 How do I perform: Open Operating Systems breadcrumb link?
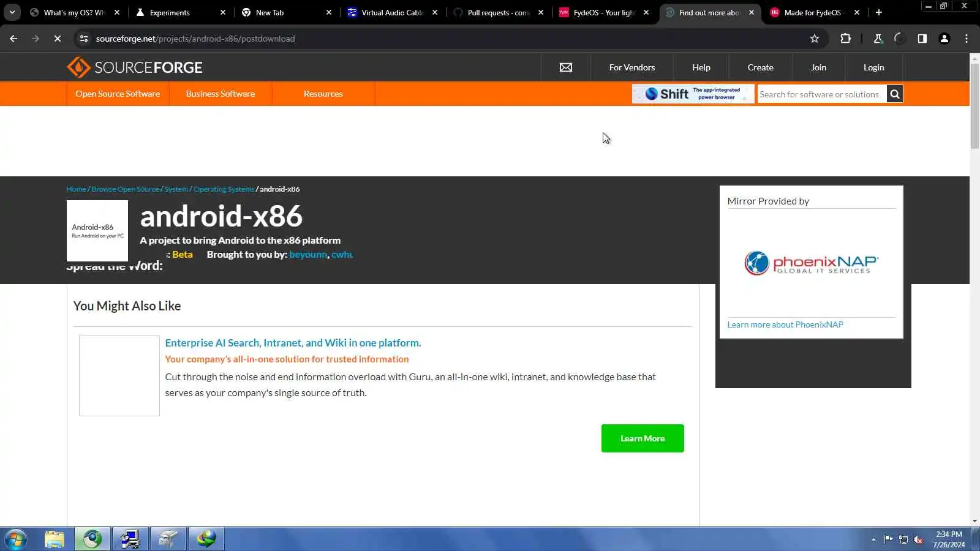click(224, 189)
